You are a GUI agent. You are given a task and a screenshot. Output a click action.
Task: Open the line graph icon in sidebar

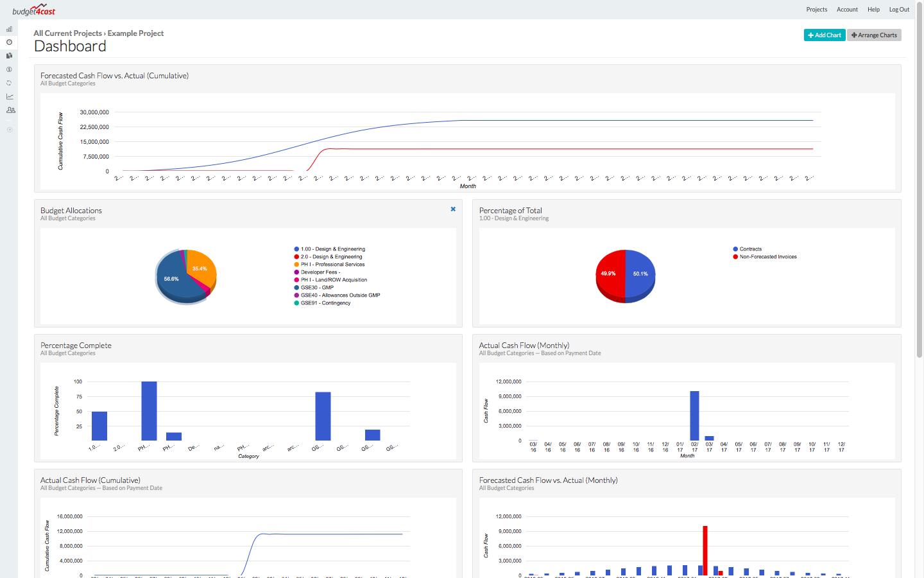[x=10, y=96]
